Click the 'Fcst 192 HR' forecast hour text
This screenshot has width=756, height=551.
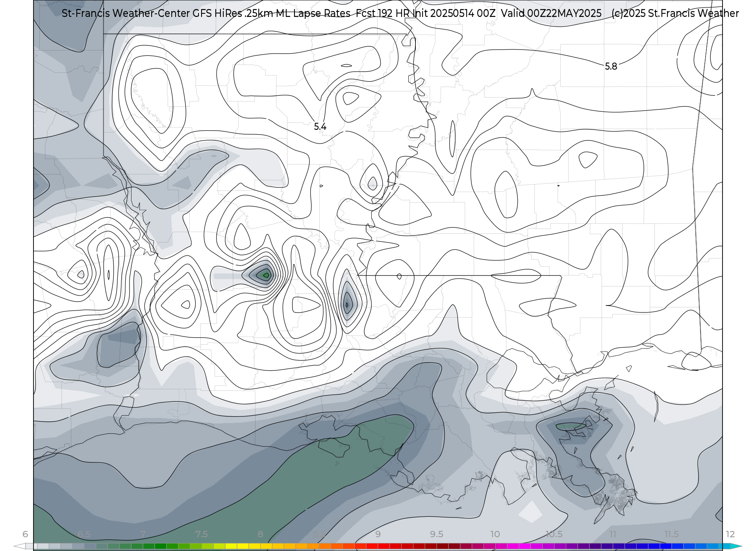coord(383,13)
